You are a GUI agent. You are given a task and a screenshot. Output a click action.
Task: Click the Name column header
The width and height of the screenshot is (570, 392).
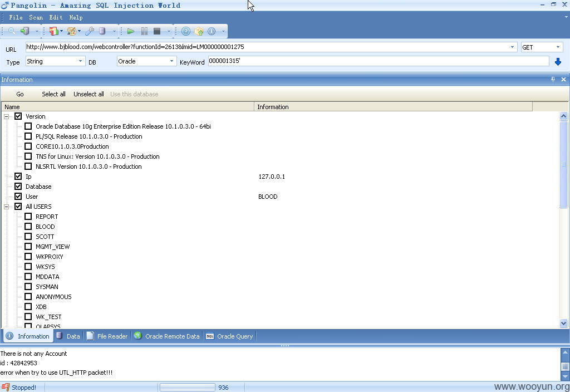(128, 106)
